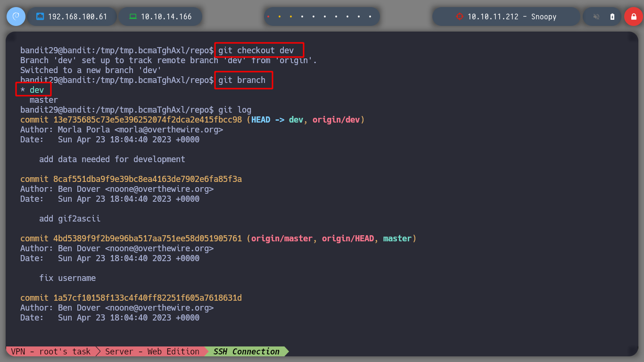This screenshot has height=362, width=644.
Task: Click the 'HEAD -> dev' ref label
Action: [x=277, y=120]
